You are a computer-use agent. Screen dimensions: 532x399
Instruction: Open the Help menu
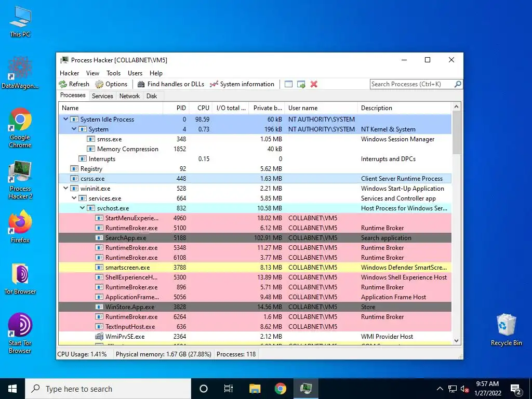click(156, 73)
